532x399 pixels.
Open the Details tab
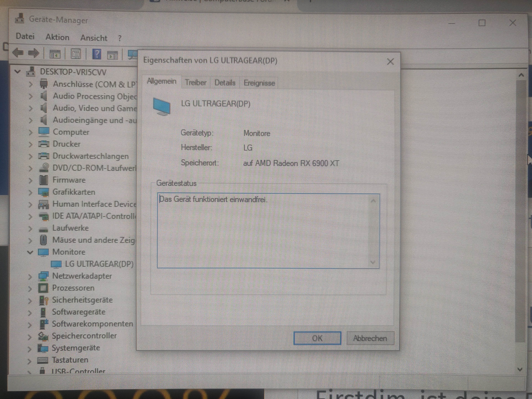click(225, 83)
